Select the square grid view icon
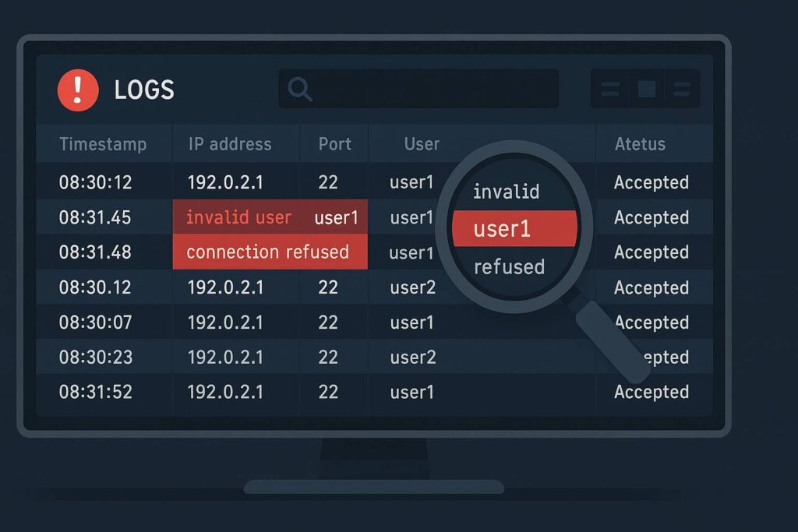 [x=647, y=89]
